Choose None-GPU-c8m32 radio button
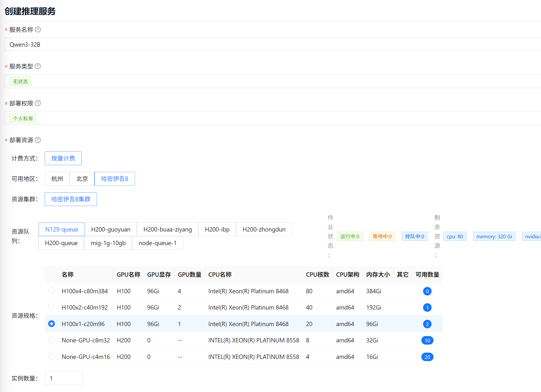This screenshot has width=541, height=392. 52,340
